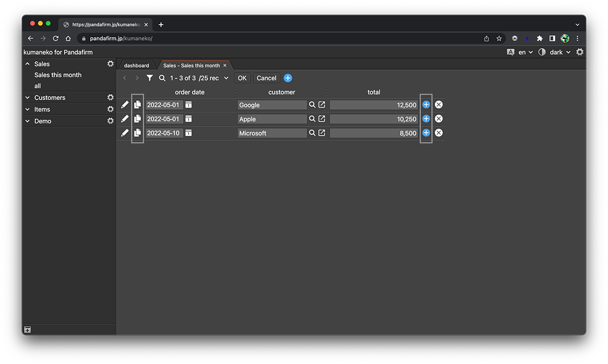Open the filter funnel icon in the toolbar
This screenshot has height=364, width=608.
coord(150,78)
